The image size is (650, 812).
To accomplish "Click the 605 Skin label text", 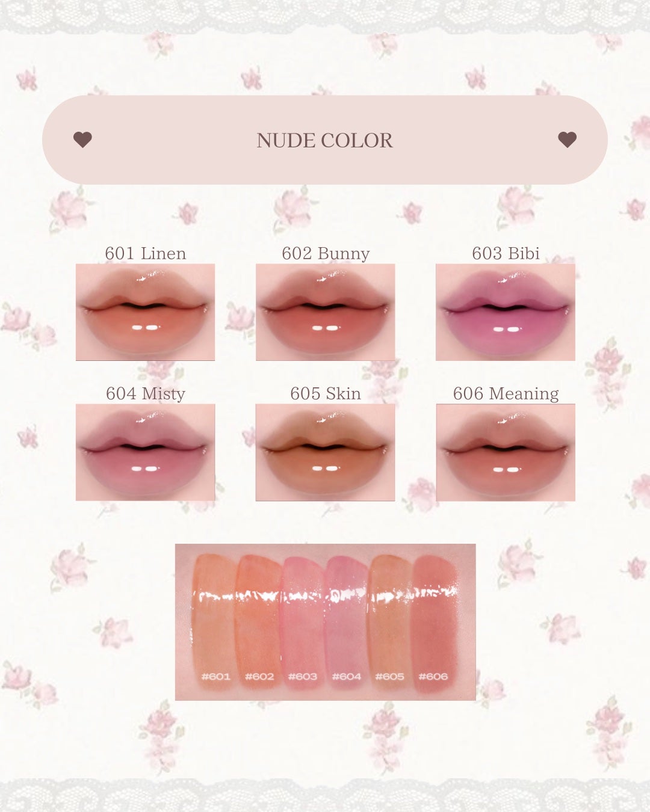I will [326, 393].
